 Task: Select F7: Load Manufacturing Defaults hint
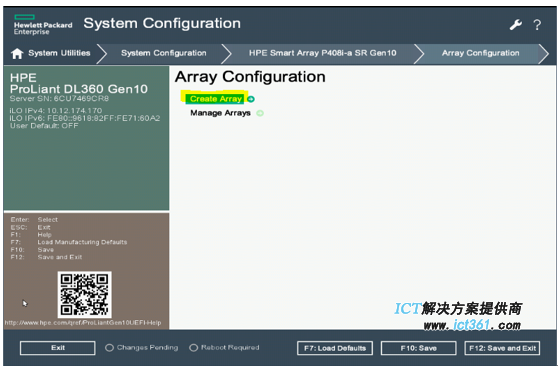click(69, 242)
